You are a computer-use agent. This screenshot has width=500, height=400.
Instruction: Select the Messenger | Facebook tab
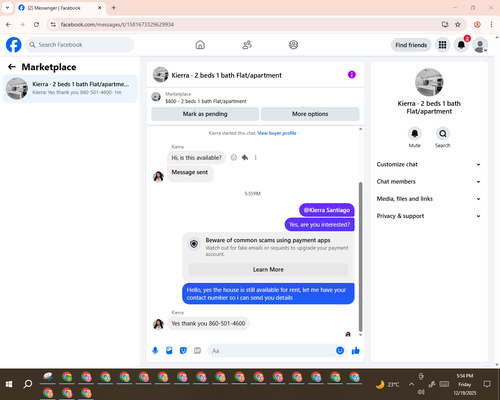[x=60, y=8]
